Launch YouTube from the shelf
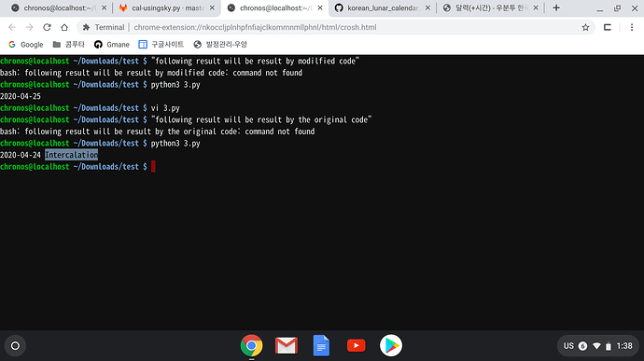Screen dimensions: 644x361 pos(357,346)
